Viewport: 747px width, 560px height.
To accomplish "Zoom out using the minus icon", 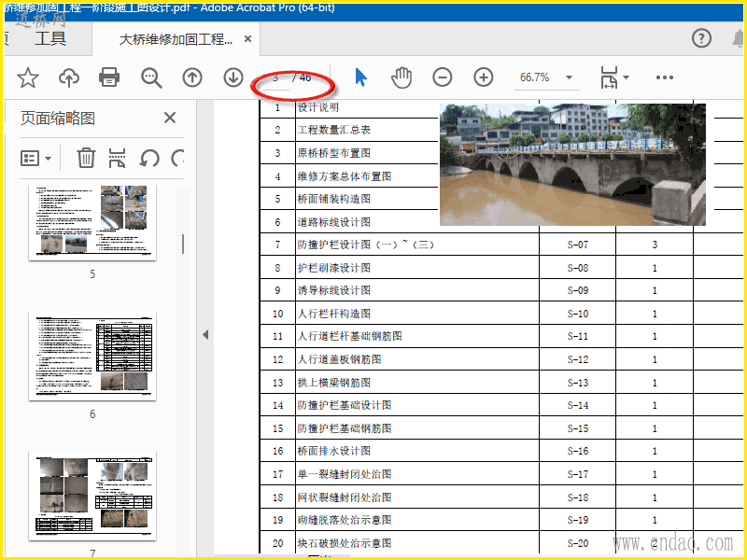I will point(443,77).
